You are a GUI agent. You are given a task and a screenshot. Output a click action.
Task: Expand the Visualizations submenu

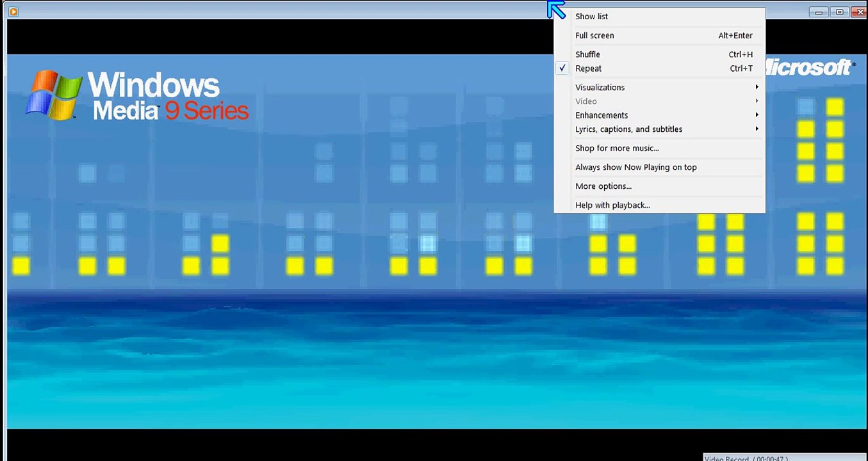tap(660, 88)
